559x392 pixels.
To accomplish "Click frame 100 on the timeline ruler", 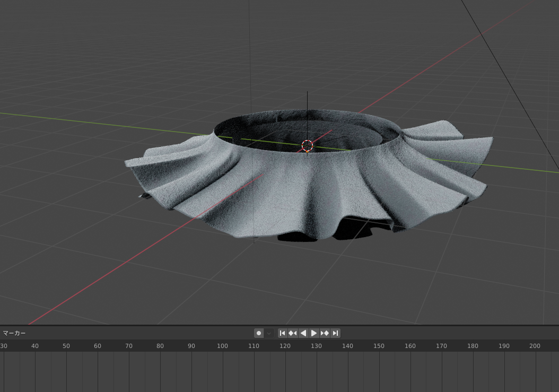I will (222, 346).
